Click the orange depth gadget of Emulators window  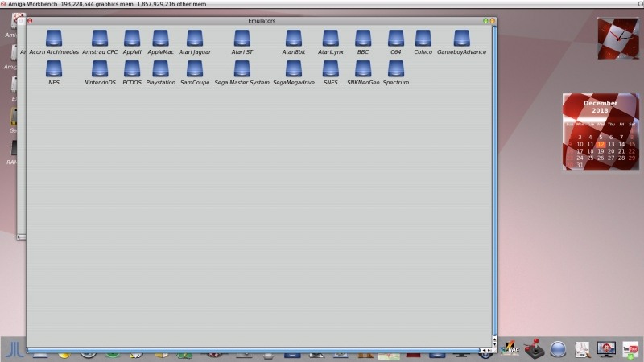coord(492,21)
